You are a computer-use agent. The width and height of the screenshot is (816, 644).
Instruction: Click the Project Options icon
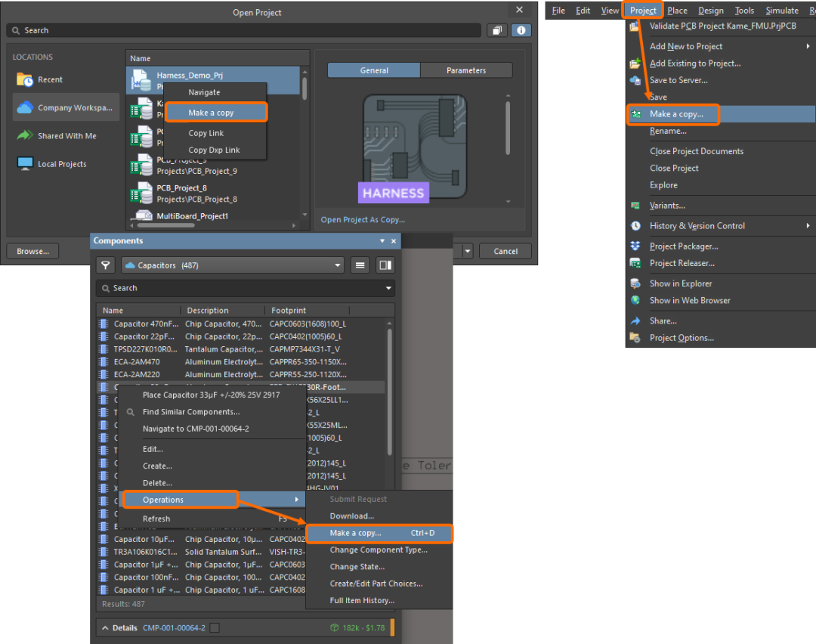(x=635, y=338)
